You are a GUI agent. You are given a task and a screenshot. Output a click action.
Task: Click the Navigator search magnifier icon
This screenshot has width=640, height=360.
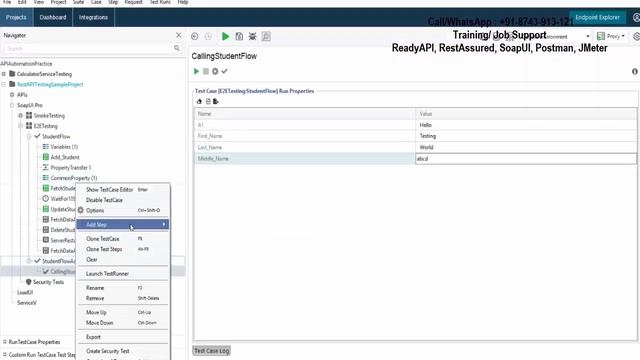click(177, 48)
